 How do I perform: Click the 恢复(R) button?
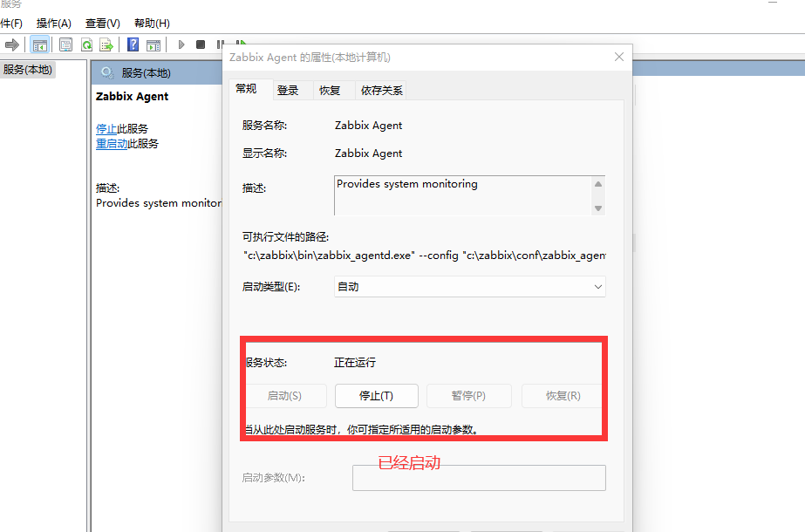pos(563,396)
